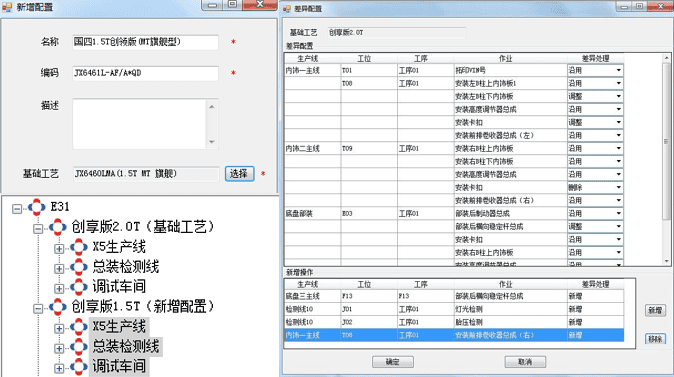
Task: Click the E03 工位 cell
Action: (369, 213)
